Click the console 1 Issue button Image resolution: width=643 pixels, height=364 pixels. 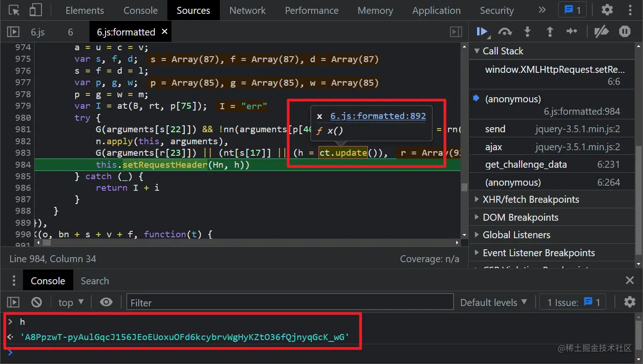point(573,302)
